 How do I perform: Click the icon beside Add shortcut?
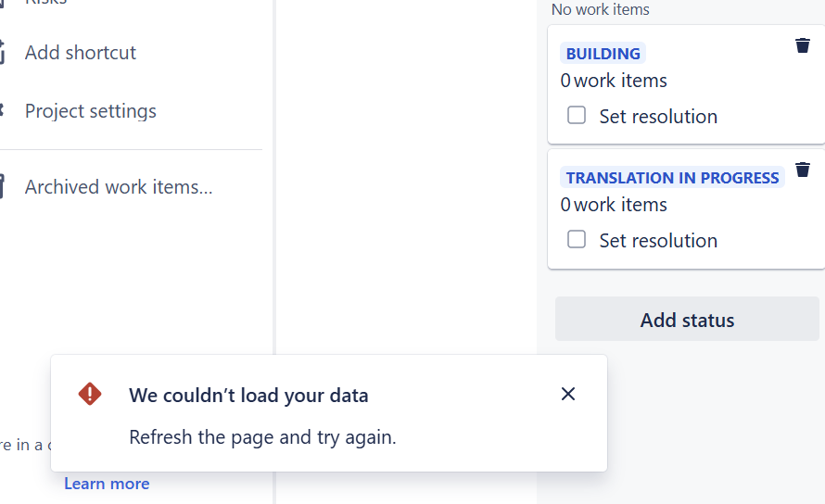coord(2,52)
